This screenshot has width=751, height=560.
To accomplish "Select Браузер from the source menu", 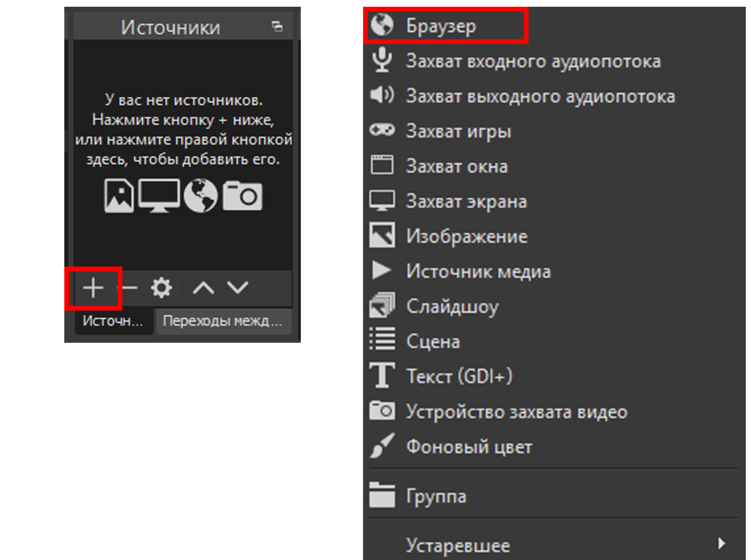I will (x=441, y=25).
